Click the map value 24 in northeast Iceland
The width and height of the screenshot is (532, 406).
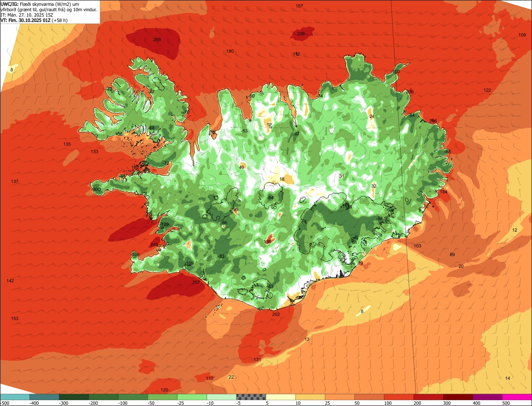[372, 117]
